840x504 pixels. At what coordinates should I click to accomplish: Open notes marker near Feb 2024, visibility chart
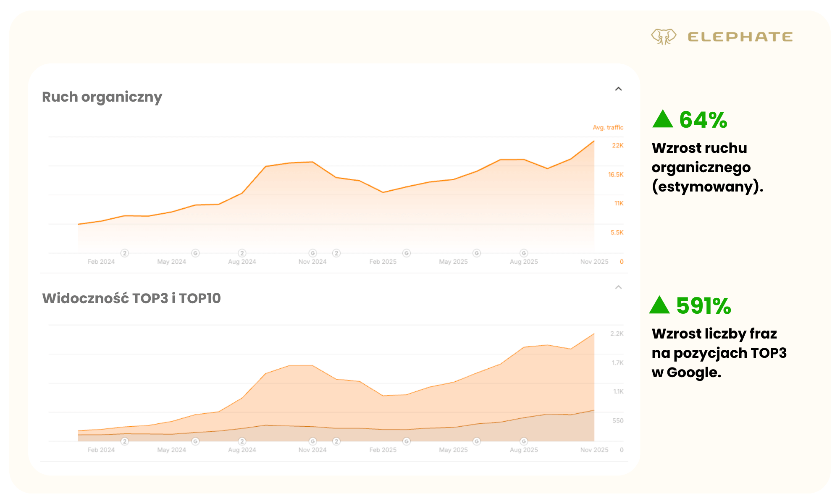tap(125, 441)
